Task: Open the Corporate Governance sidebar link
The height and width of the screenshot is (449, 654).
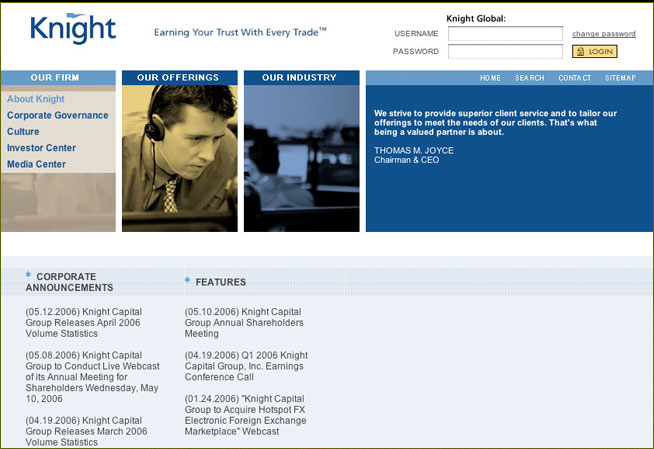Action: (57, 116)
